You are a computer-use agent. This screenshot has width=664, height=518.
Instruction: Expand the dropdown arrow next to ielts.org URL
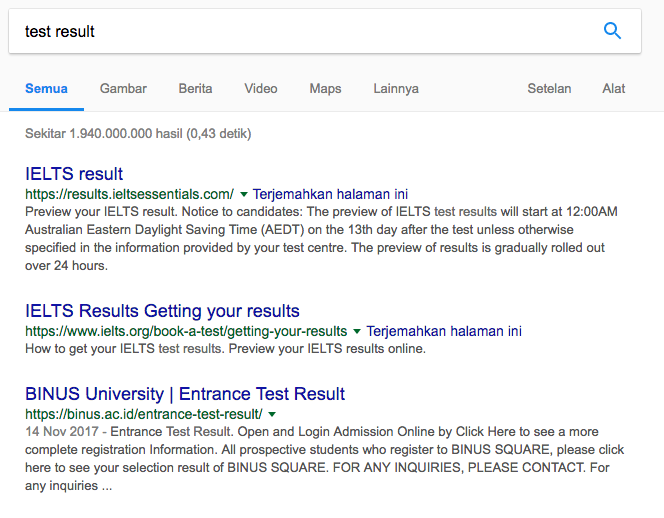tap(357, 331)
